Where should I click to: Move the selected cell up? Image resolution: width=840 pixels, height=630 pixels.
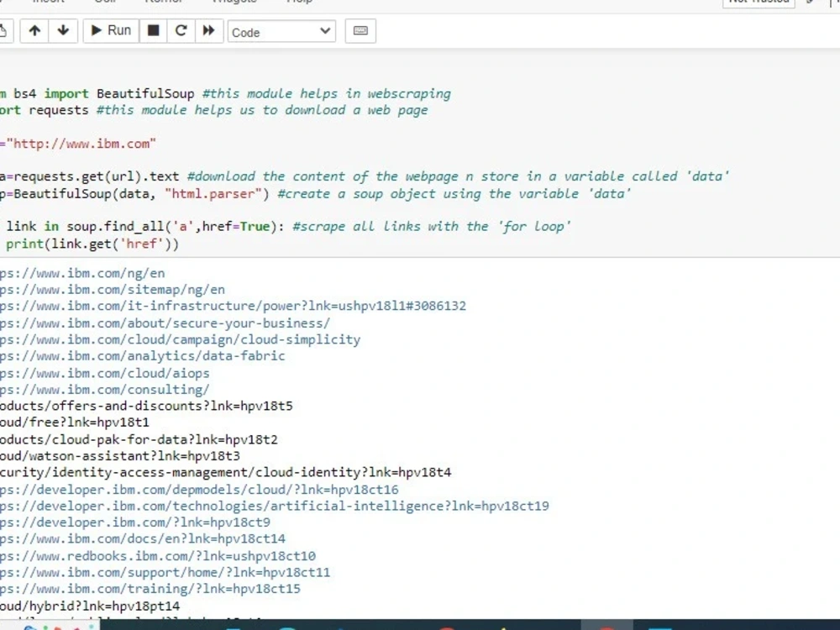coord(34,30)
